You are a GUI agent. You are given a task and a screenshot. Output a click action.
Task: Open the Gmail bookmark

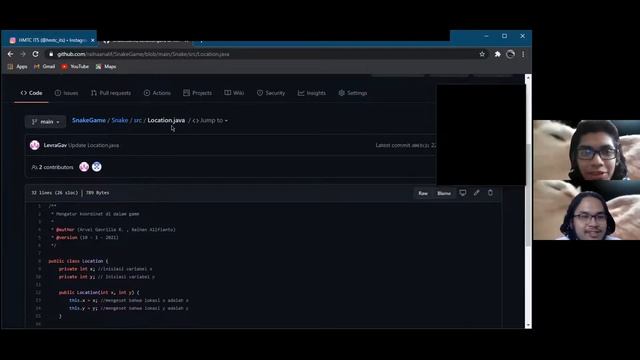(44, 67)
